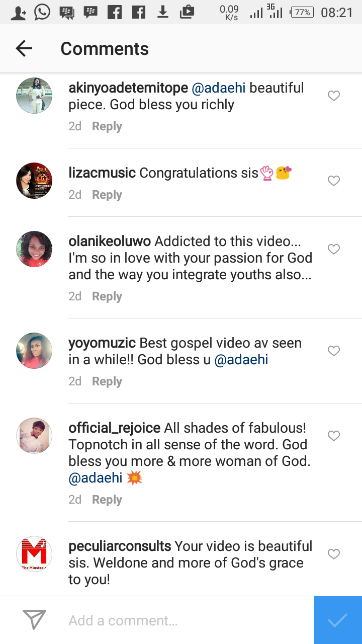Open the @adaehi mention in yoyomuzic's comment
362x644 pixels.
(241, 360)
